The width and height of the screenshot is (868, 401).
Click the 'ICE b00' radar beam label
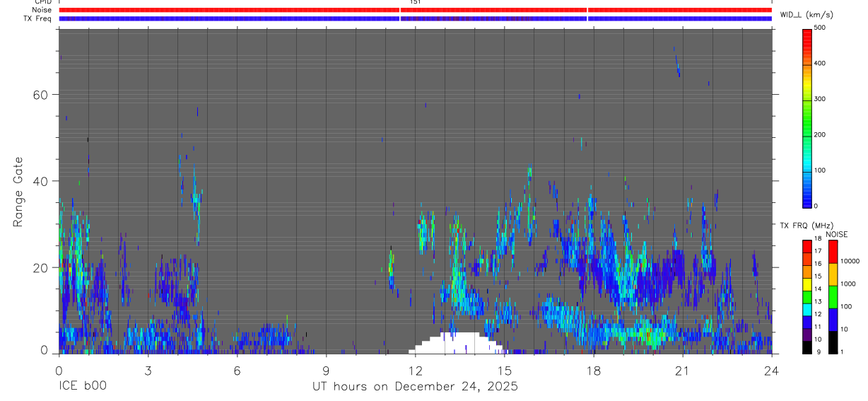(x=83, y=387)
